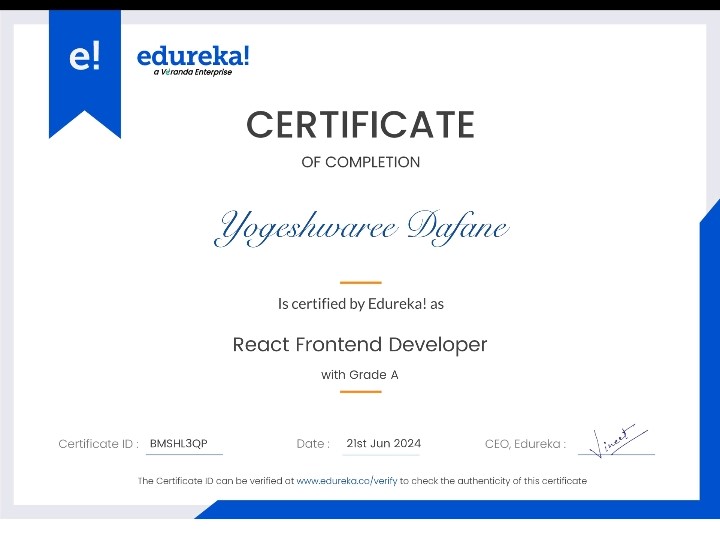Select the date 21st Jun 2024
Screen dimensions: 720x557
(383, 443)
